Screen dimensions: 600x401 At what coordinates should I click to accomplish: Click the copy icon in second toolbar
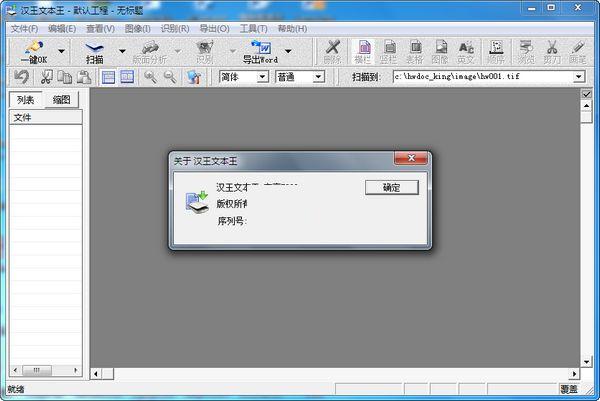(x=65, y=77)
